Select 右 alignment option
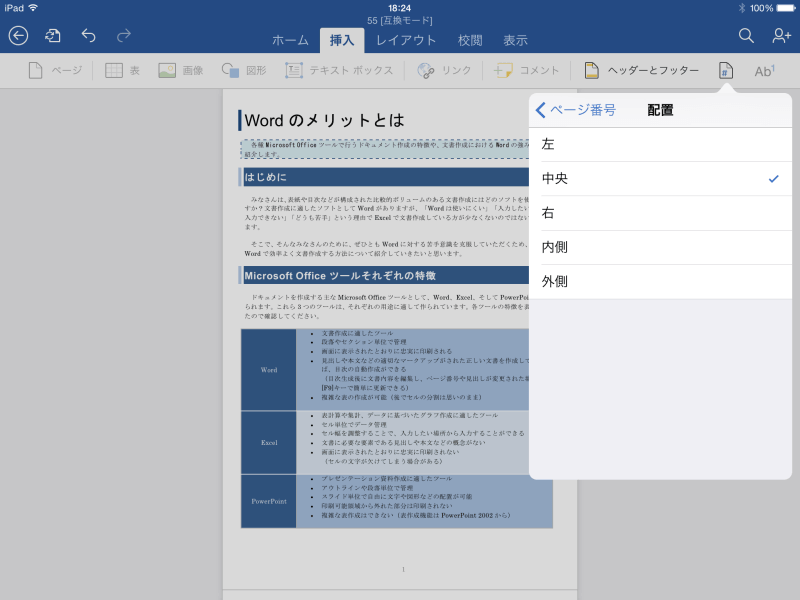Image resolution: width=800 pixels, height=600 pixels. tap(660, 213)
